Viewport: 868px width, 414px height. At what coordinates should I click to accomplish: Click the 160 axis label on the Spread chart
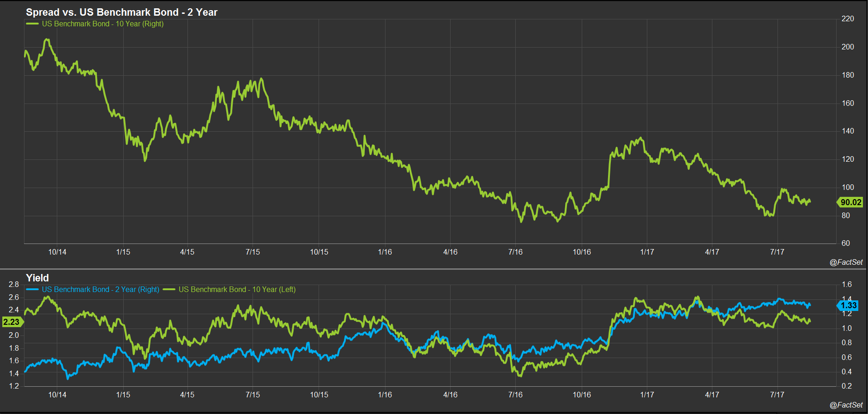point(848,103)
